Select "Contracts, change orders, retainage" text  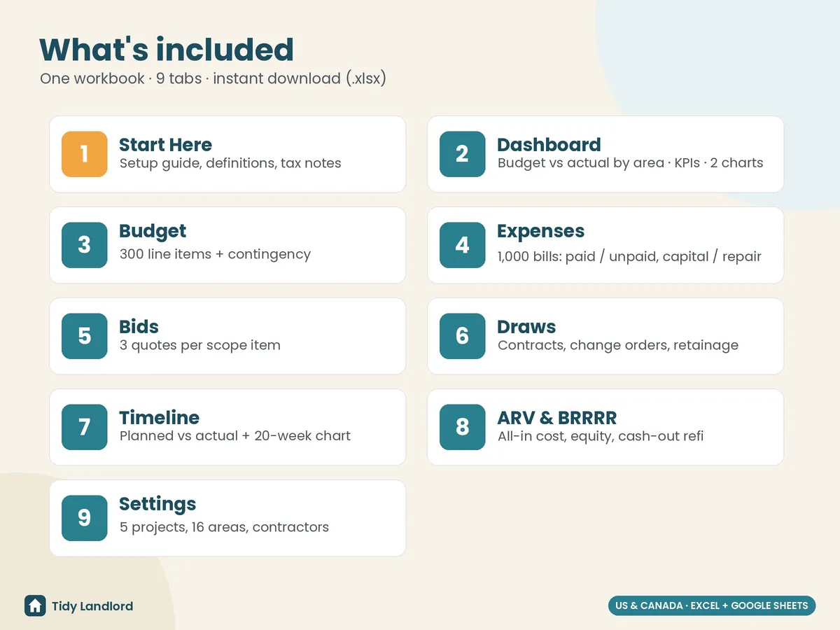pyautogui.click(x=618, y=346)
